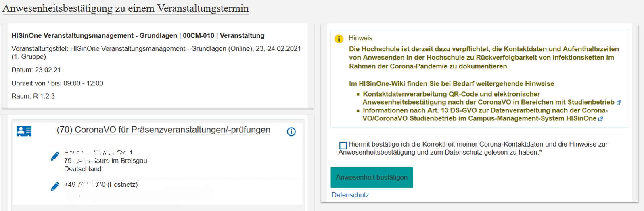644x211 pixels.
Task: Click the (70) CoronaVO für Präsenzveranstaltungen heading
Action: pos(163,130)
